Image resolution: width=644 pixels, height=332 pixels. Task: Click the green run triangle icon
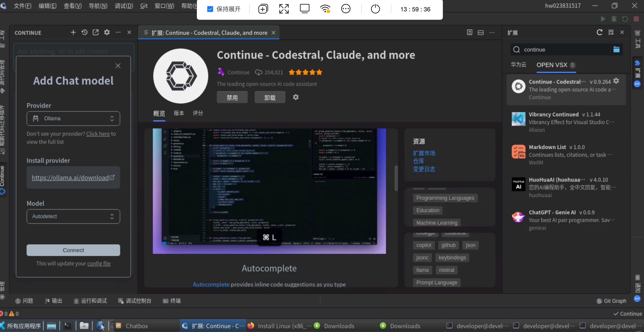tap(603, 19)
